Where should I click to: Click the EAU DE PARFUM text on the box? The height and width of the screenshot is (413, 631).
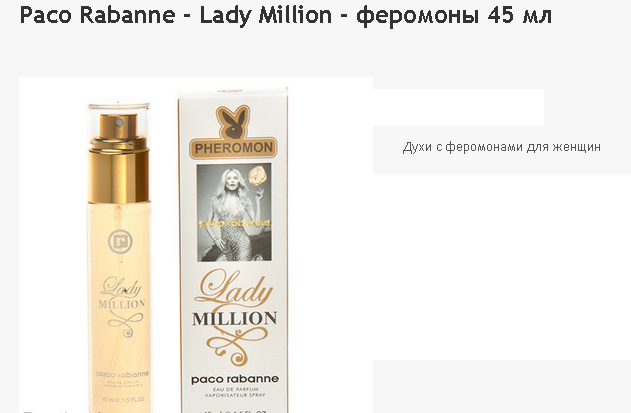coord(235,389)
